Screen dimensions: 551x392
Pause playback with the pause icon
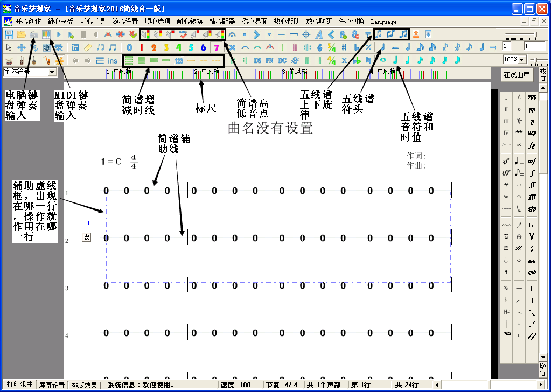[83, 34]
